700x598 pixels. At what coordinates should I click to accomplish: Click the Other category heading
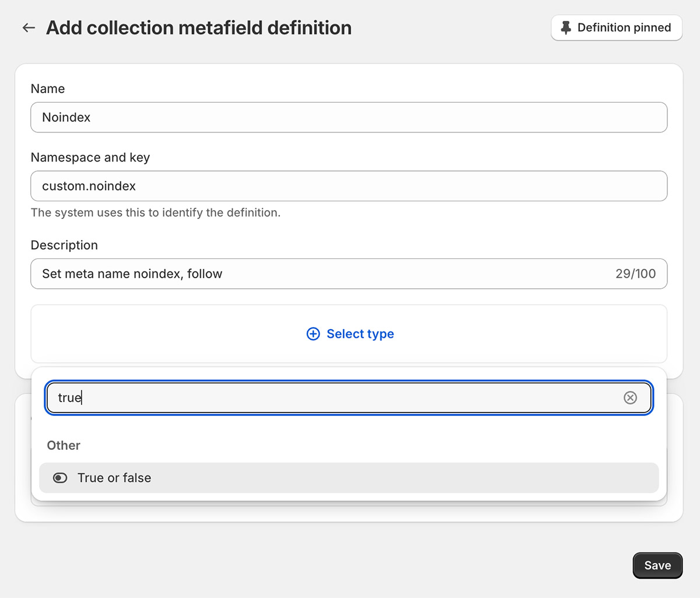pyautogui.click(x=64, y=445)
